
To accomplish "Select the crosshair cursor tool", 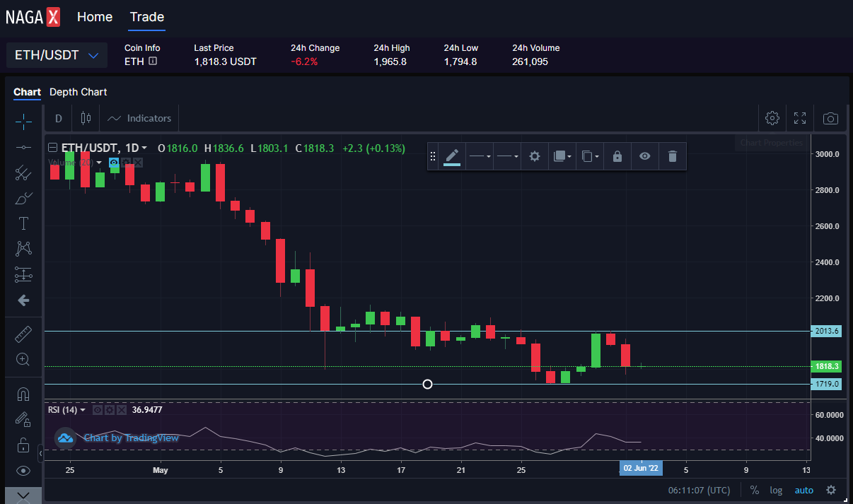I will [x=23, y=121].
